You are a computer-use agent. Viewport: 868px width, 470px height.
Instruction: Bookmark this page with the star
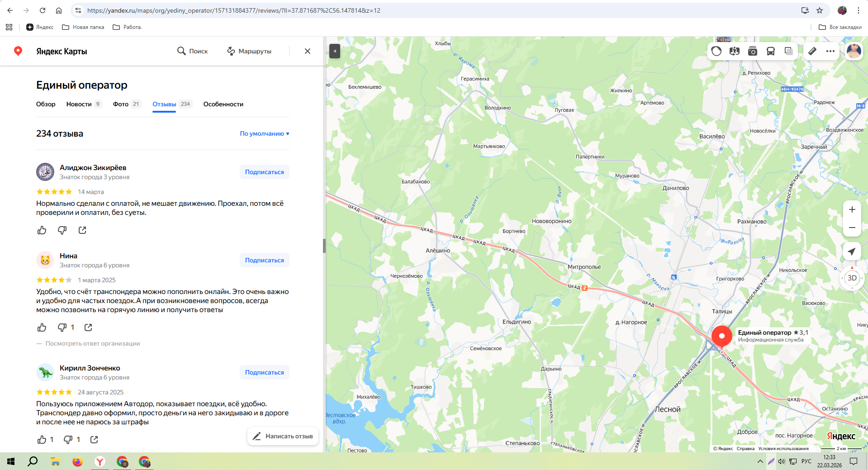point(820,10)
